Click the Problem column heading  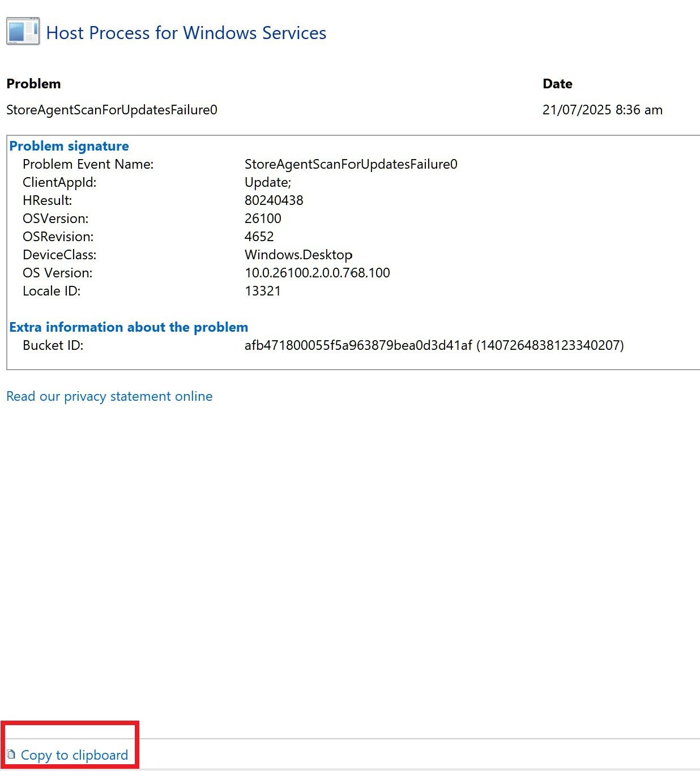coord(33,84)
